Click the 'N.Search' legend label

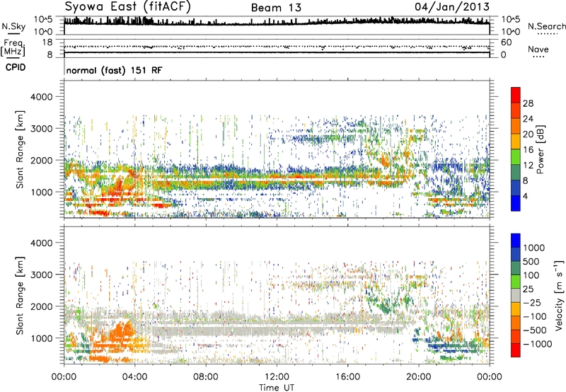tap(547, 26)
